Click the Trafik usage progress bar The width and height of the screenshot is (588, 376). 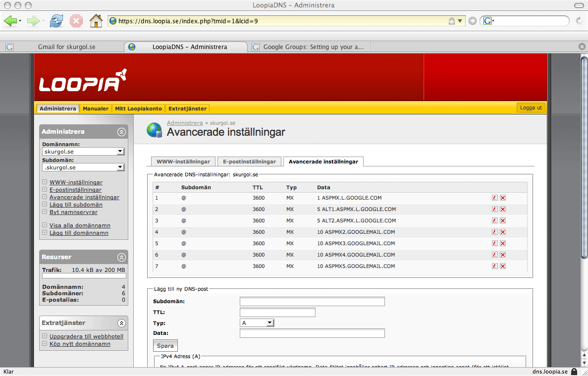coord(84,276)
